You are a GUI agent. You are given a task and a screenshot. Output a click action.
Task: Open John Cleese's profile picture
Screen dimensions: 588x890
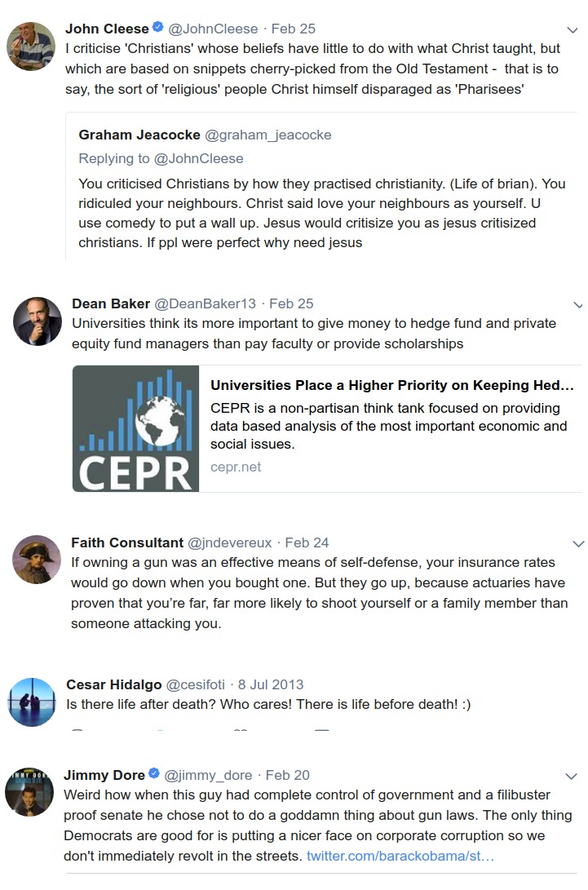[x=31, y=47]
